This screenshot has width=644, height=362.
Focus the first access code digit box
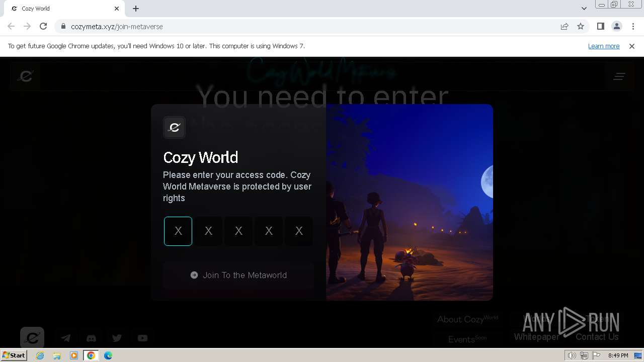[178, 231]
